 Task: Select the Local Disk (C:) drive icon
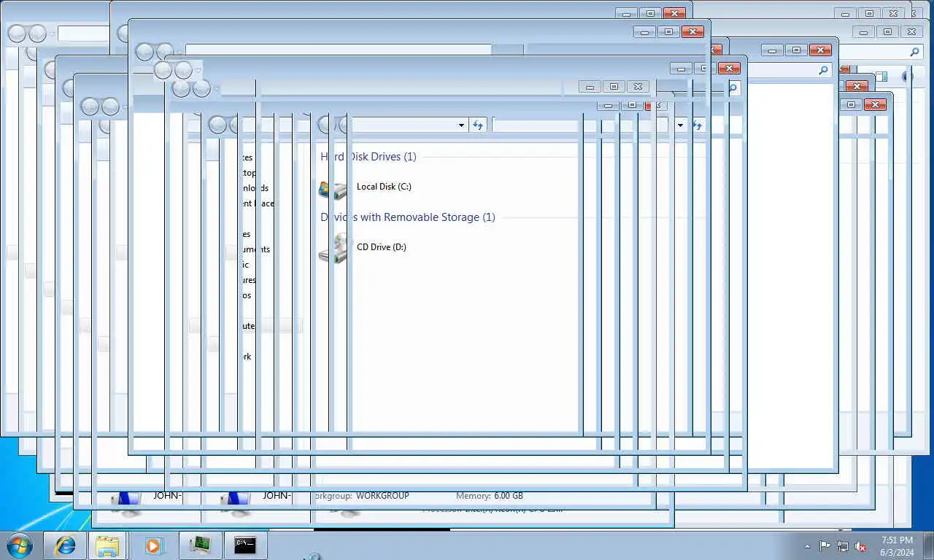pyautogui.click(x=334, y=189)
